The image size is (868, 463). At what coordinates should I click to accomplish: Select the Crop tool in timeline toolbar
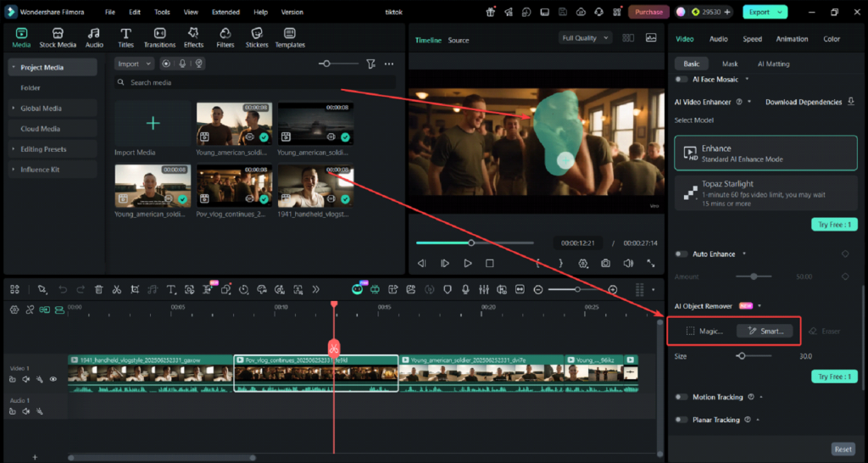pyautogui.click(x=135, y=289)
